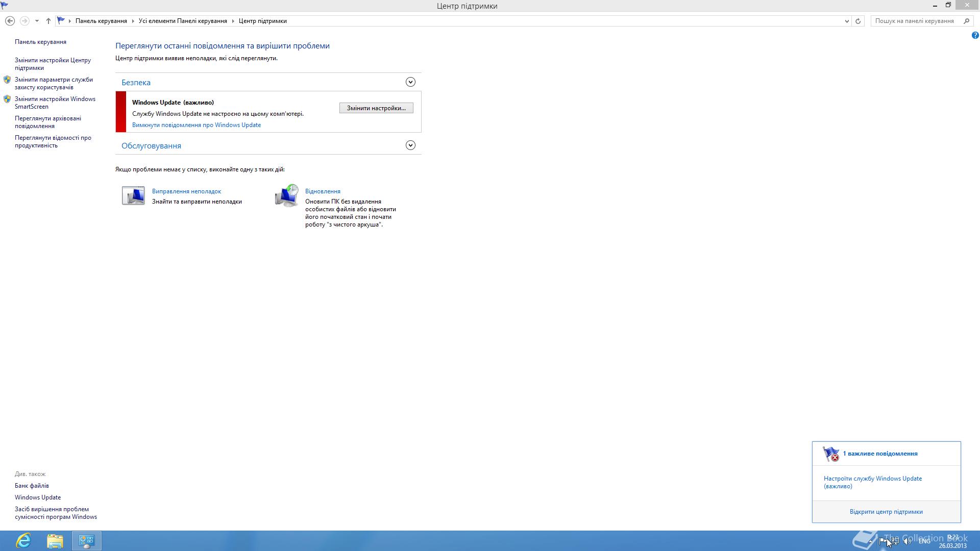Open breadcrumb arrow before 'Панель керування'
Image resolution: width=980 pixels, height=551 pixels.
point(70,21)
